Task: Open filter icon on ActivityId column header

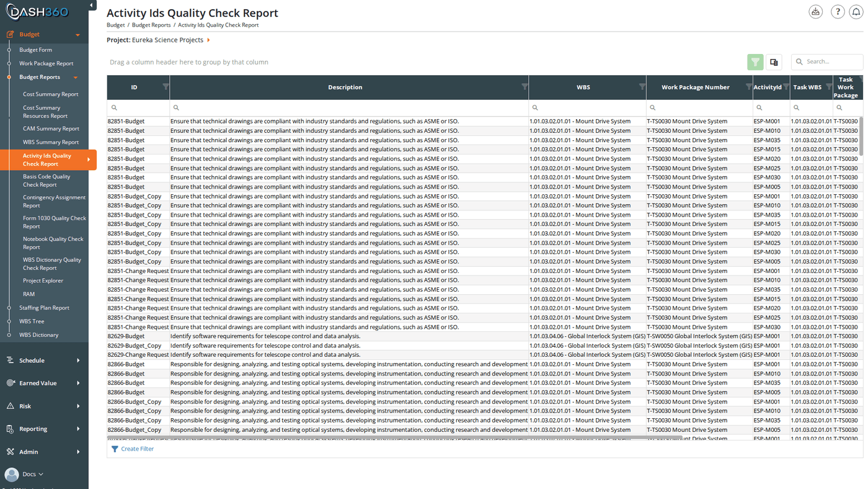Action: point(786,87)
